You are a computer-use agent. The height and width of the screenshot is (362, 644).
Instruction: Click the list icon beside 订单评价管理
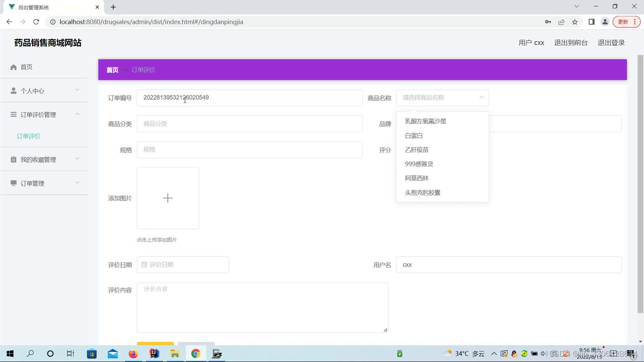tap(13, 114)
